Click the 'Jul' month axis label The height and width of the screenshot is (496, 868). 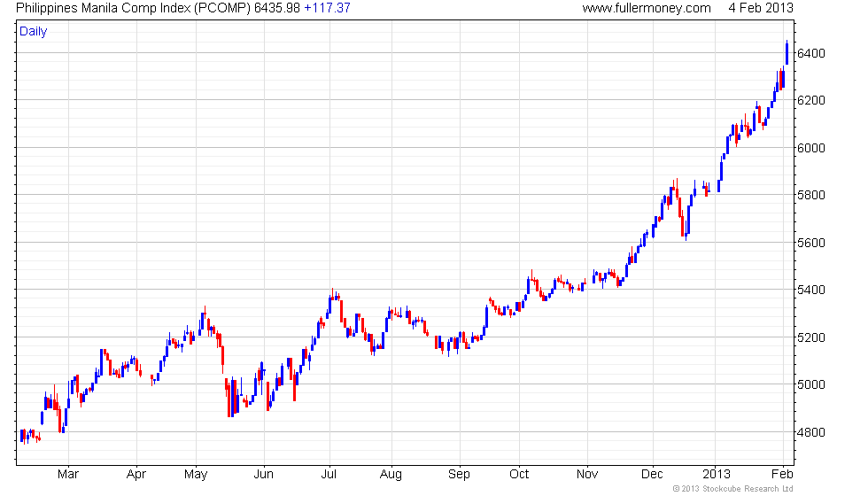pyautogui.click(x=329, y=475)
